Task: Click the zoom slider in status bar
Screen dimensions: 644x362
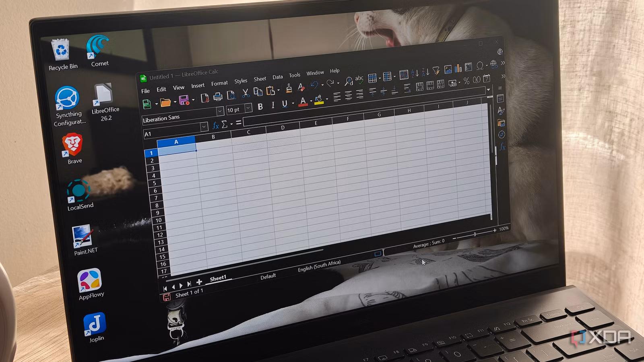Action: (x=475, y=234)
